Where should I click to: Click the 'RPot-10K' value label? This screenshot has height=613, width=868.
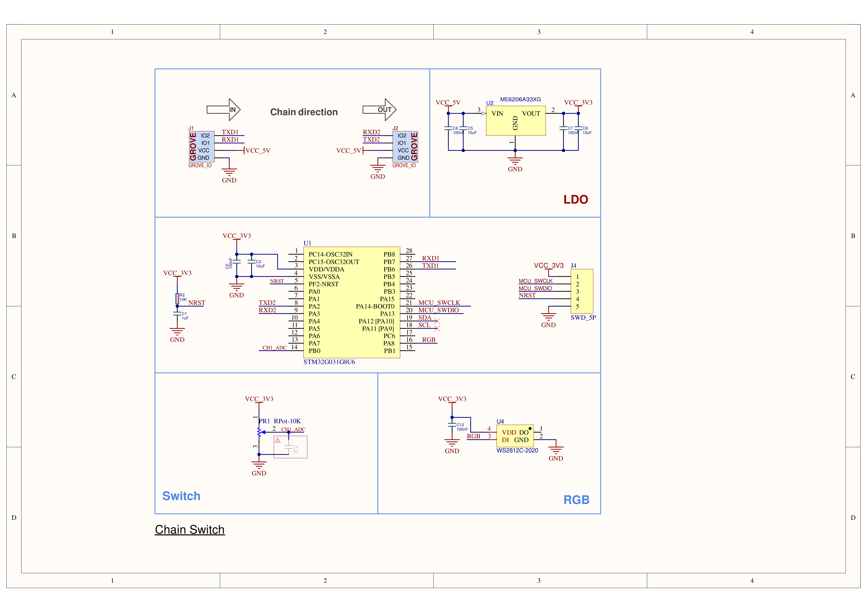[287, 421]
